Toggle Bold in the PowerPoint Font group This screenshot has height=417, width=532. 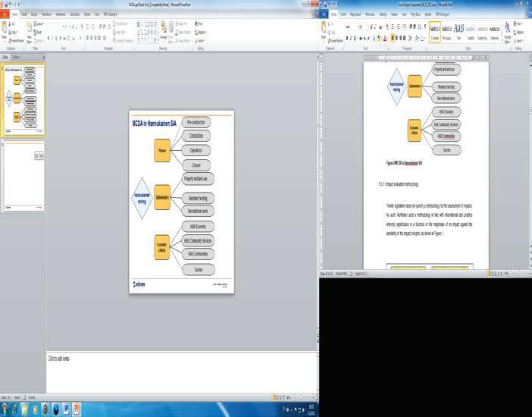tap(49, 38)
